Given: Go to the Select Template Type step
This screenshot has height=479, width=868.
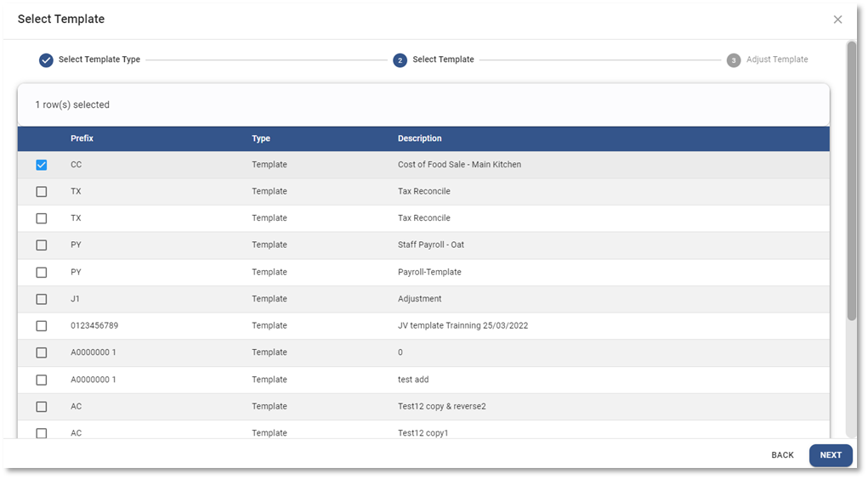Looking at the screenshot, I should point(99,60).
